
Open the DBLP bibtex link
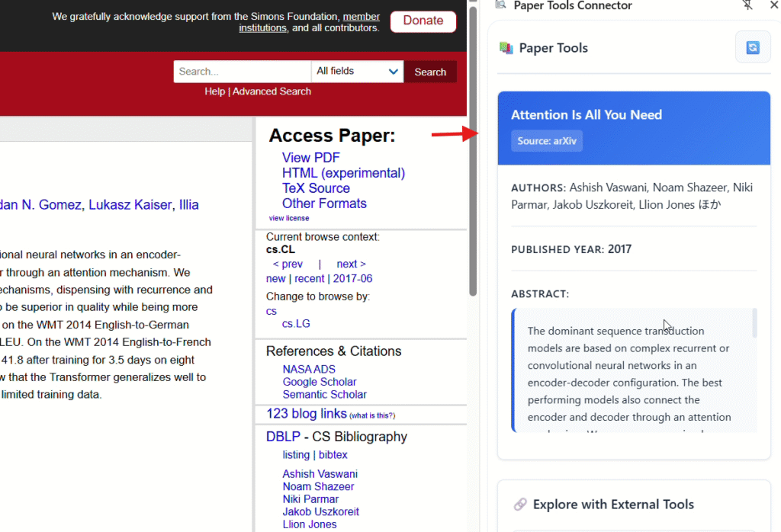coord(333,455)
